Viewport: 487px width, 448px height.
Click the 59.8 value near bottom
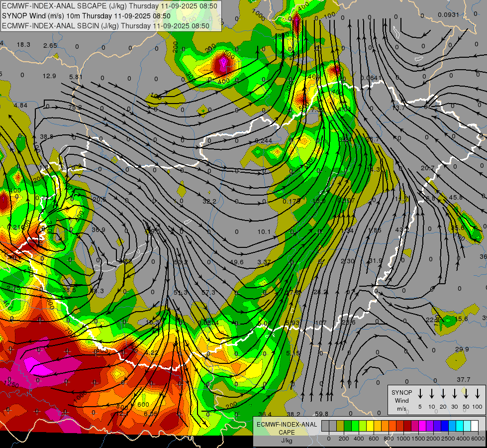[321, 414]
